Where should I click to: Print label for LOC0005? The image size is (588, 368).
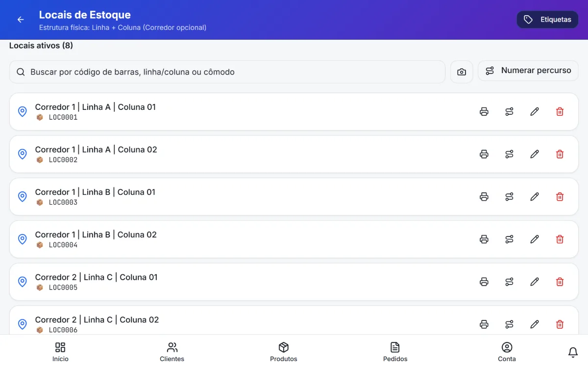484,282
